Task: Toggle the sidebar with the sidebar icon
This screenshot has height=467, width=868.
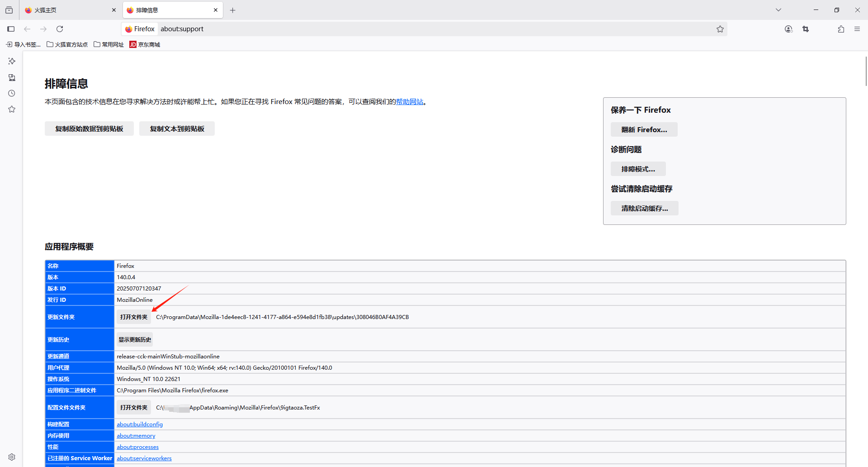Action: click(11, 29)
